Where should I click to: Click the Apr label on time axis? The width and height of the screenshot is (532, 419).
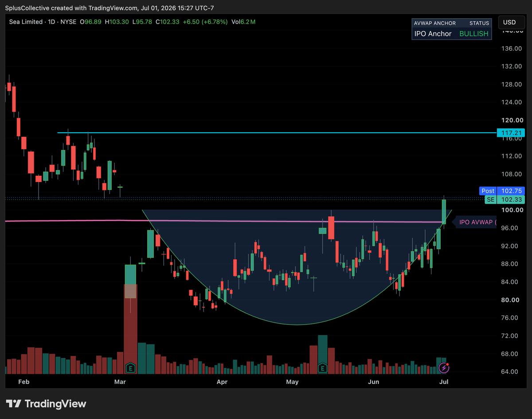tap(222, 382)
